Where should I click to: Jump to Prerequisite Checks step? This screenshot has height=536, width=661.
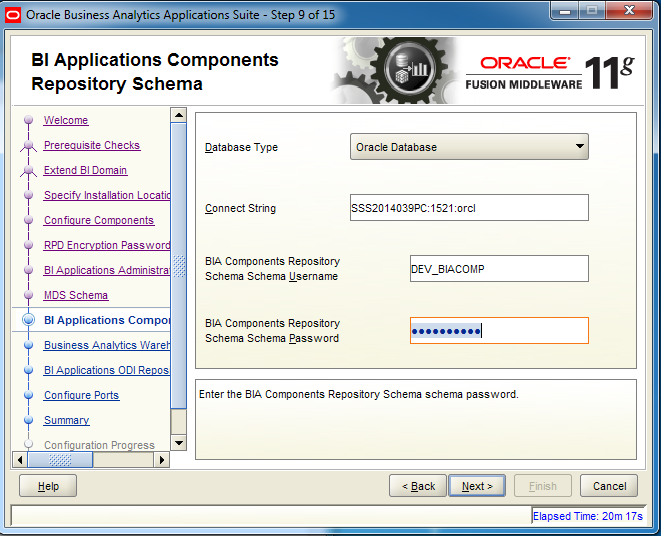click(x=92, y=145)
